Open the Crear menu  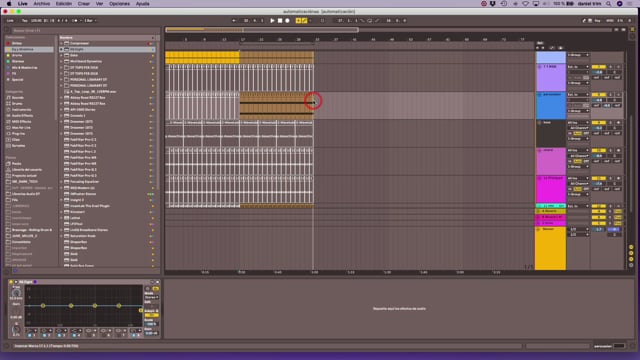pyautogui.click(x=84, y=4)
